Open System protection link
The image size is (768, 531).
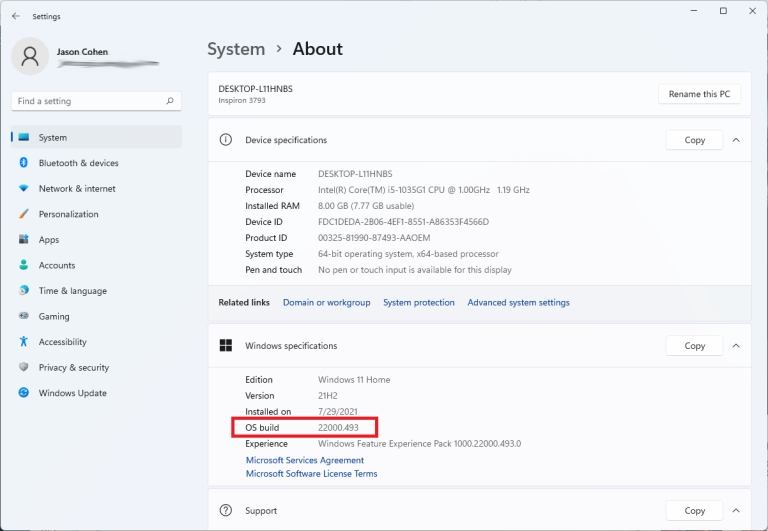click(x=418, y=302)
